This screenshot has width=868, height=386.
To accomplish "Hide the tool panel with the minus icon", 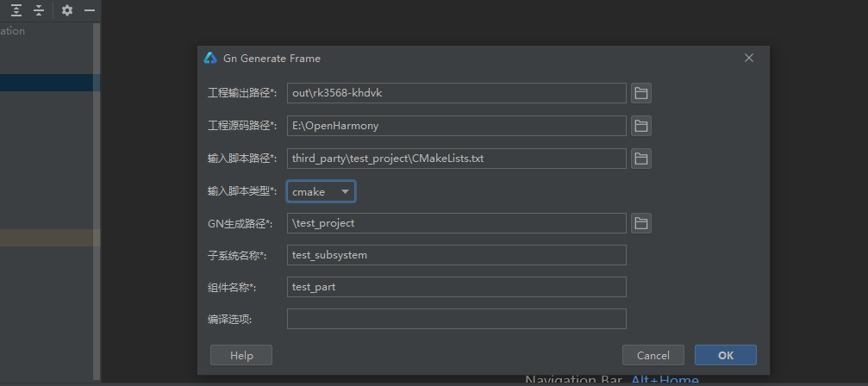I will coord(89,10).
